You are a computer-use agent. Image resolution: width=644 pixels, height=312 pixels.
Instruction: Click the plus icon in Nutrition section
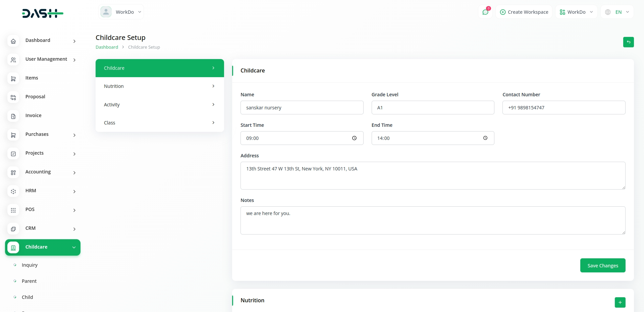tap(620, 302)
